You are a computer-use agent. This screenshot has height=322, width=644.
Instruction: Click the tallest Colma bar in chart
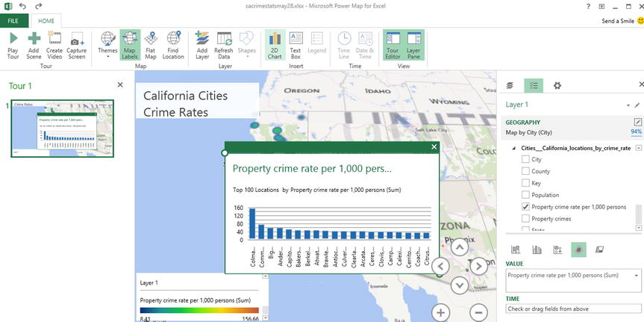click(252, 223)
